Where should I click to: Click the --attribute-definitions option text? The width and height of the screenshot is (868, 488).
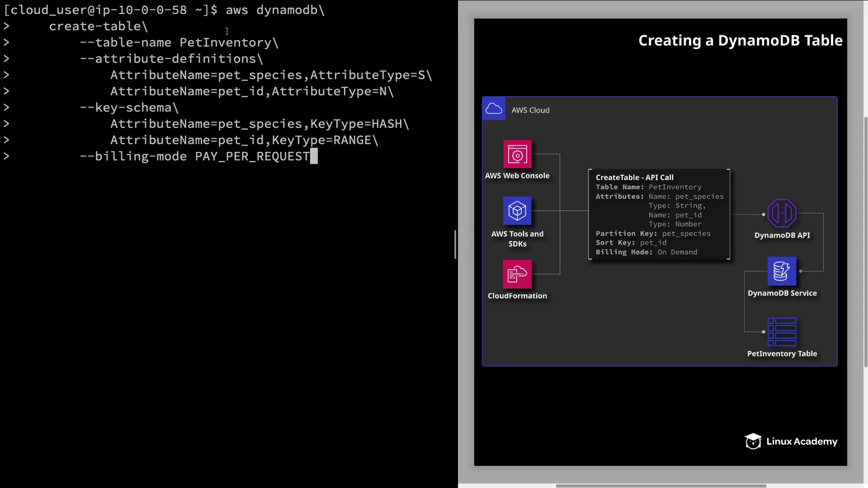tap(168, 59)
